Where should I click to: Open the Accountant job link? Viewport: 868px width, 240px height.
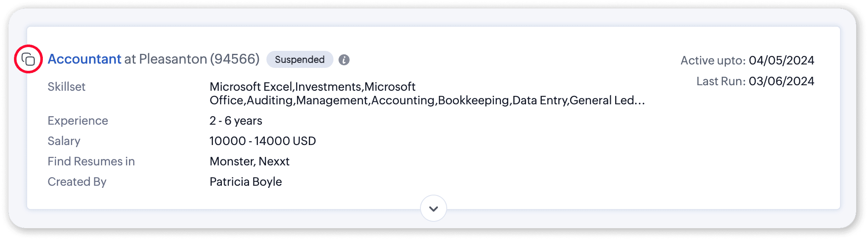84,59
